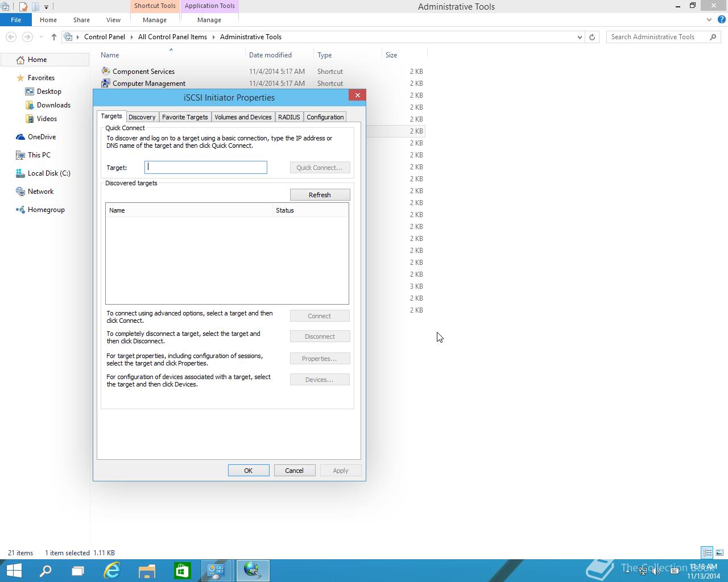The height and width of the screenshot is (582, 728).
Task: Click OK in iSCSI Initiator Properties
Action: point(249,471)
